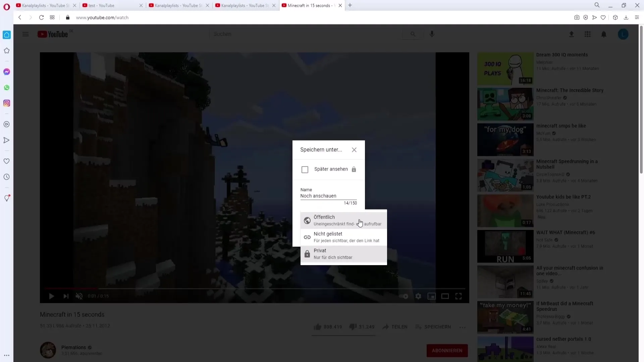
Task: Switch to the 'test - YouTube' tab
Action: click(112, 5)
